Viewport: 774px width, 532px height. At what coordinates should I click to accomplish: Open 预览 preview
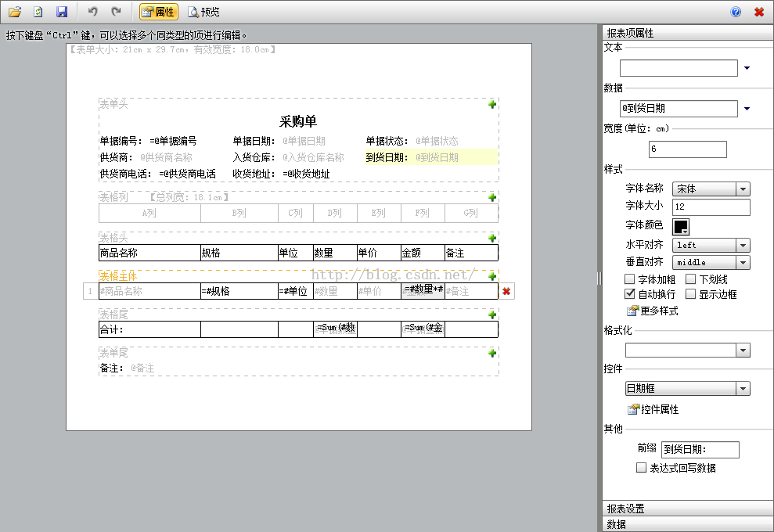click(203, 12)
